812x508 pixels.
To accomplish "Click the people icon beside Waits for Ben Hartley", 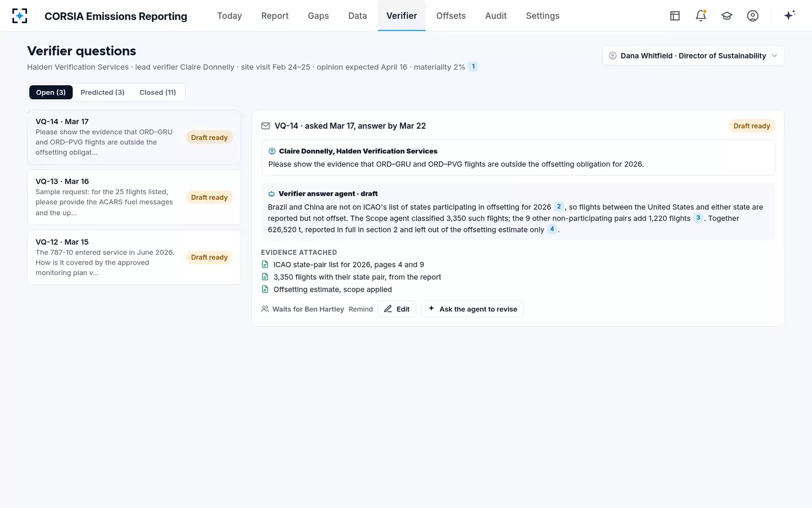I will [x=265, y=309].
